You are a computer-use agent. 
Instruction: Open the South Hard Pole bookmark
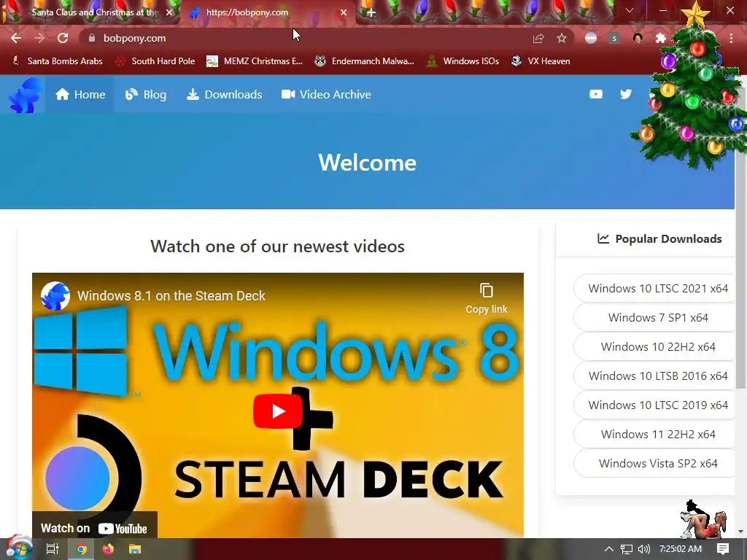coord(156,61)
